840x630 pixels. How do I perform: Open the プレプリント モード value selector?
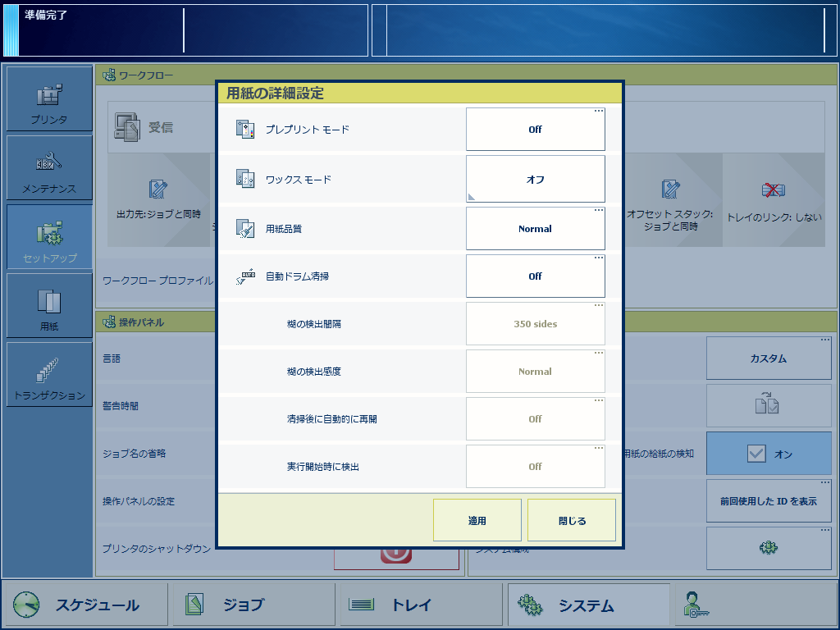[x=535, y=130]
